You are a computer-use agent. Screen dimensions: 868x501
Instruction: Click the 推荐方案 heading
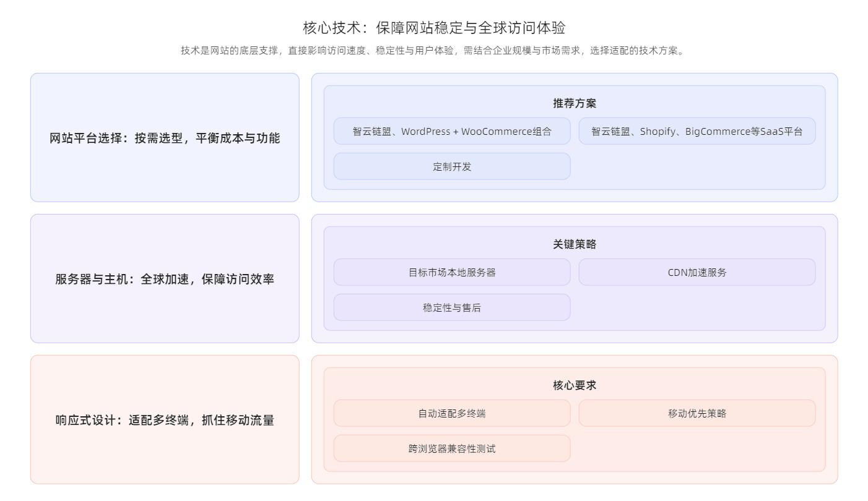pyautogui.click(x=574, y=103)
